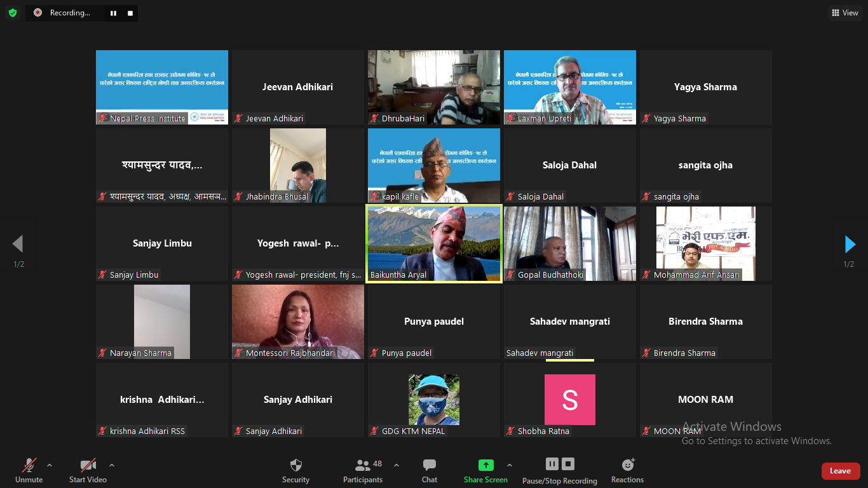Viewport: 868px width, 488px height.
Task: Expand audio options arrow beside Unmute
Action: (50, 465)
